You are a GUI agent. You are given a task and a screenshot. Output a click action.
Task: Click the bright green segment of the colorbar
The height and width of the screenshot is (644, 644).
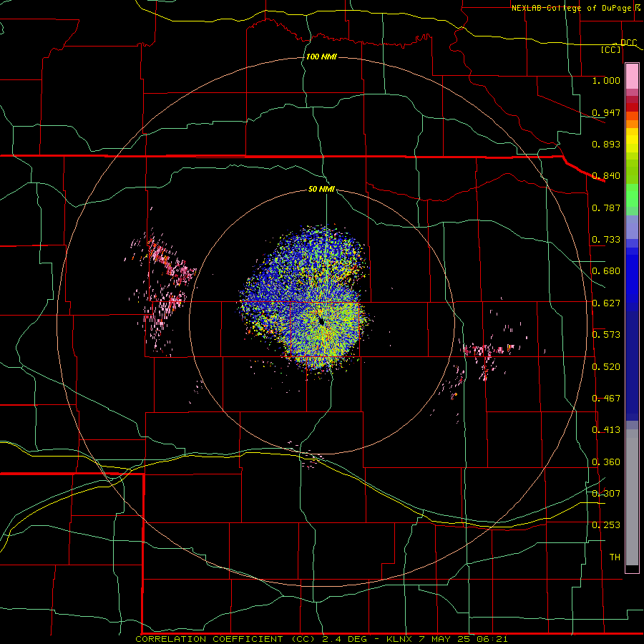[632, 195]
